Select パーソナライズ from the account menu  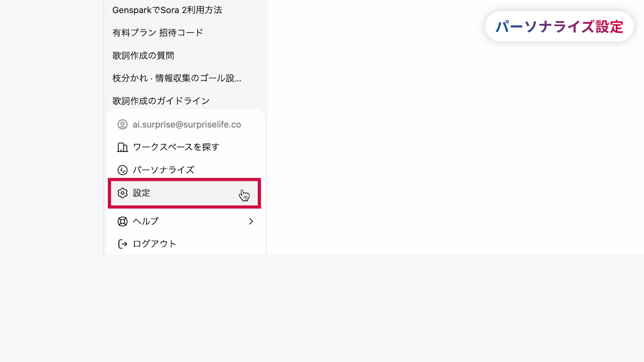(164, 170)
